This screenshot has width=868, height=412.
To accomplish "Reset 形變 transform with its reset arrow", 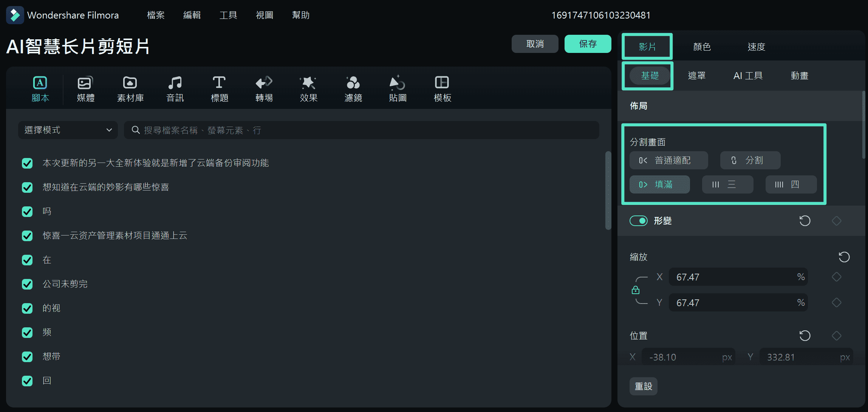I will tap(805, 221).
